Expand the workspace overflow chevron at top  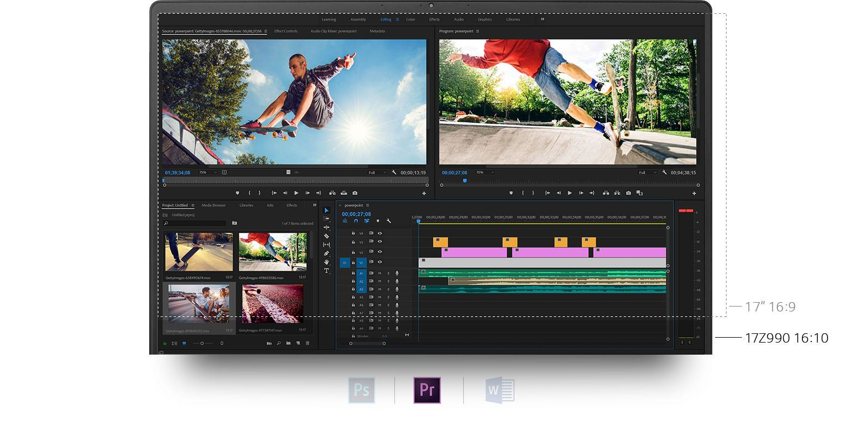click(542, 19)
